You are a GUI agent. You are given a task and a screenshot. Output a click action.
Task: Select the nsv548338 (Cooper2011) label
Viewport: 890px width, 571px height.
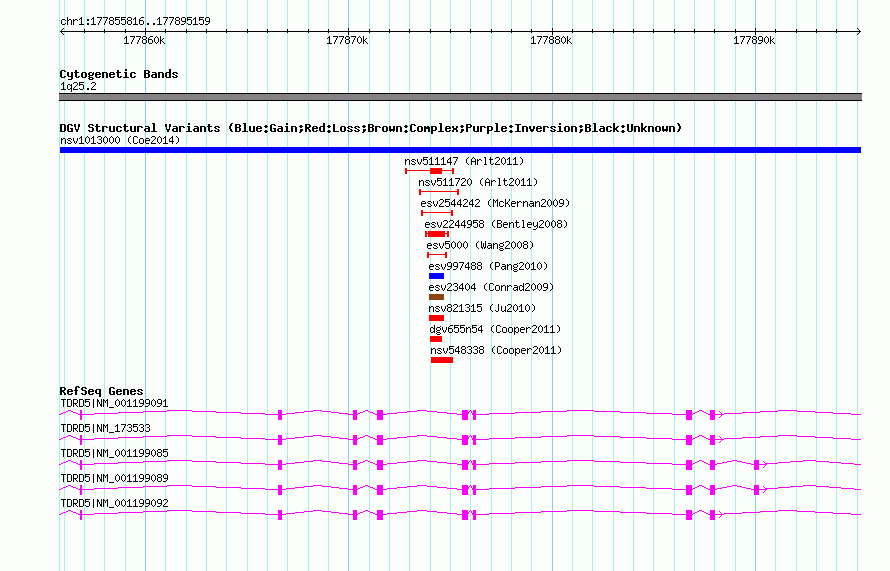(x=496, y=350)
